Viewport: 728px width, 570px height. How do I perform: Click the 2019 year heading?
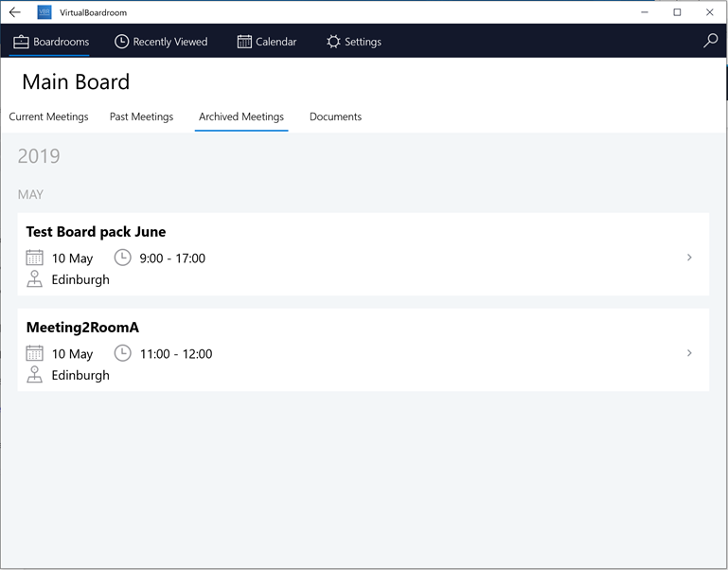coord(39,156)
